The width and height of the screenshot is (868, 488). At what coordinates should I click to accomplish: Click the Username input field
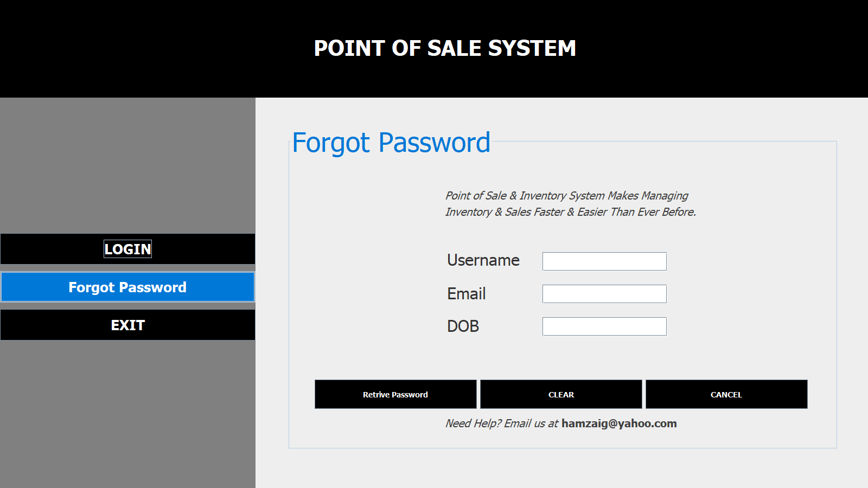[604, 261]
